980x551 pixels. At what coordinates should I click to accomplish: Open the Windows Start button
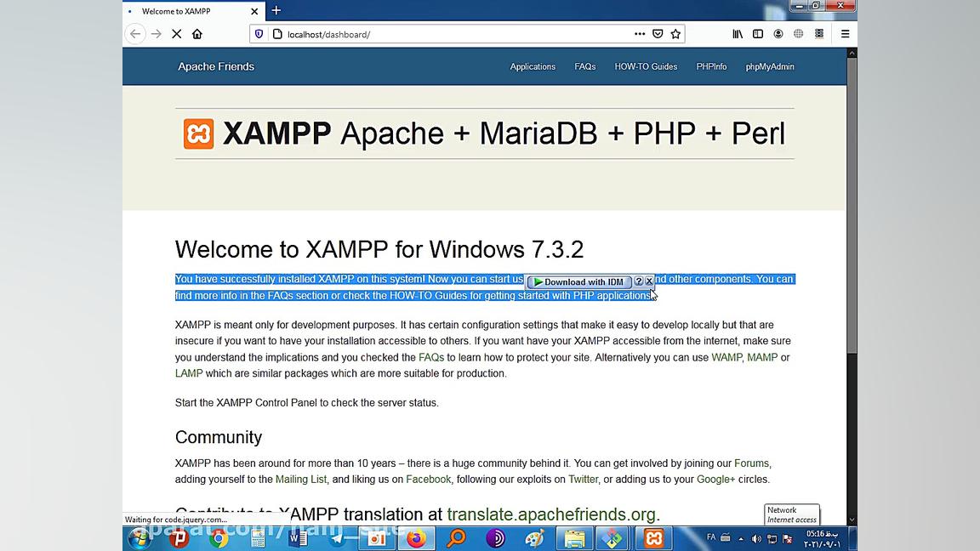coord(139,538)
